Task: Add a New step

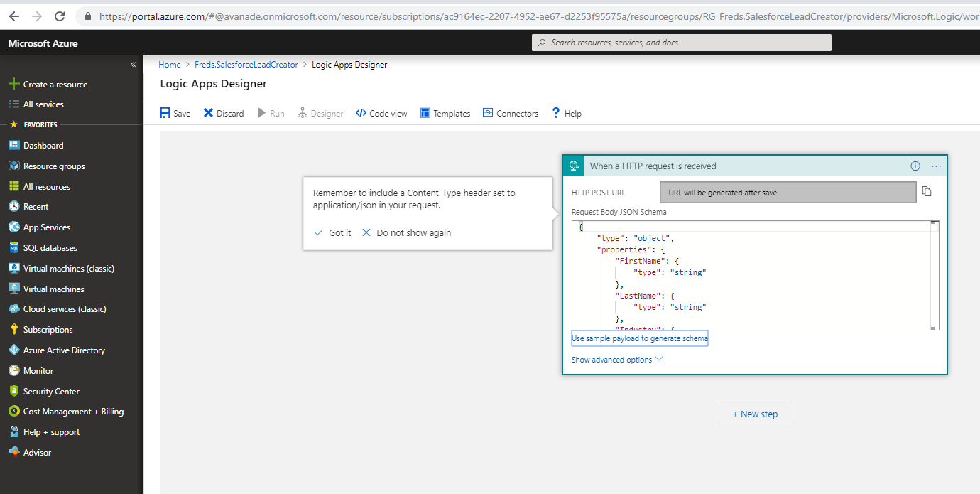Action: (755, 414)
